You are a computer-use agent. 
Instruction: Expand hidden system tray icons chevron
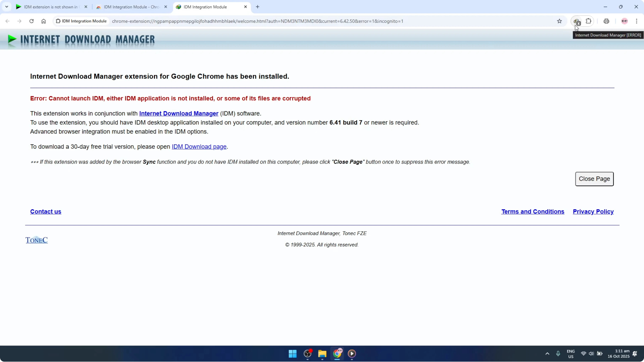548,354
